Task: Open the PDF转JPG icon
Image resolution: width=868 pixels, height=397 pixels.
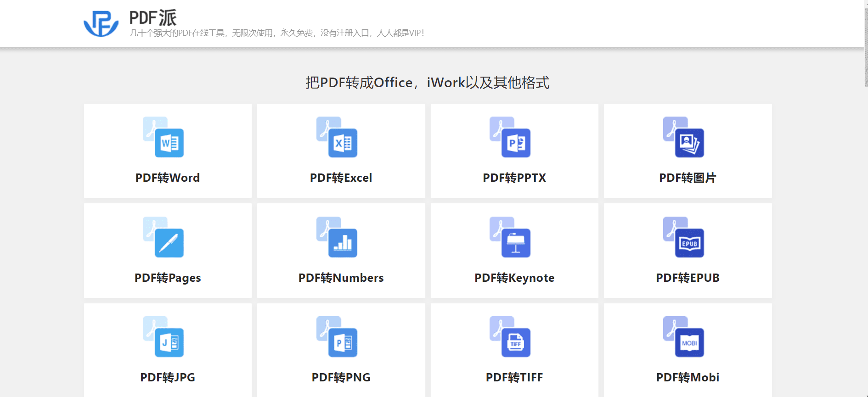Action: coord(163,336)
